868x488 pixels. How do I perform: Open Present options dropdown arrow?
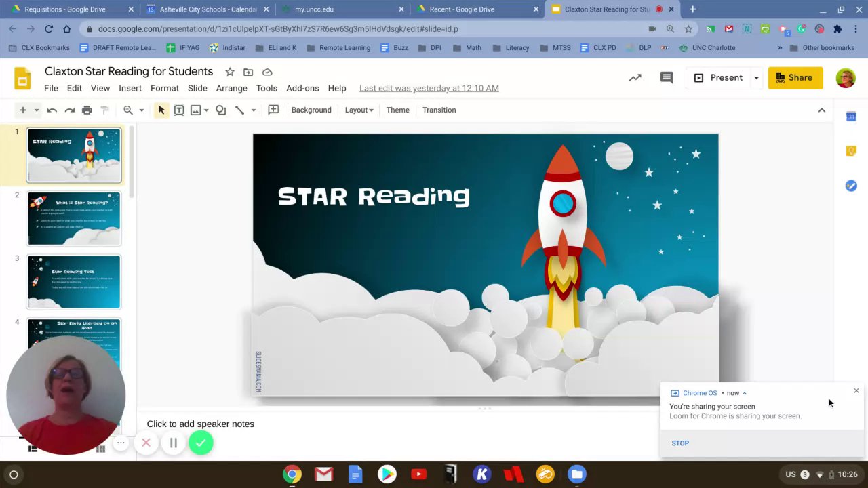coord(756,78)
